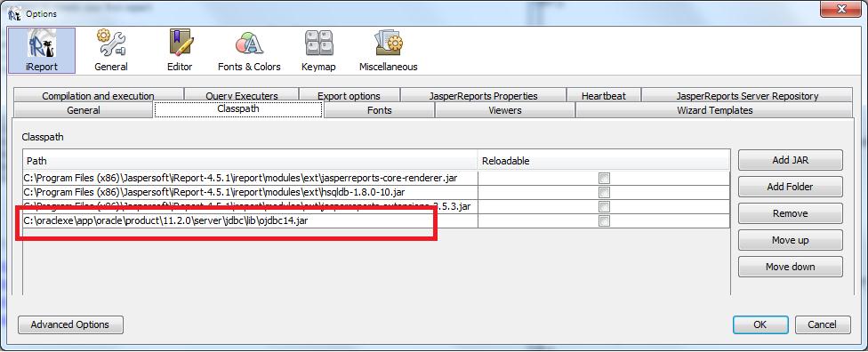Open Advanced Options

point(70,324)
